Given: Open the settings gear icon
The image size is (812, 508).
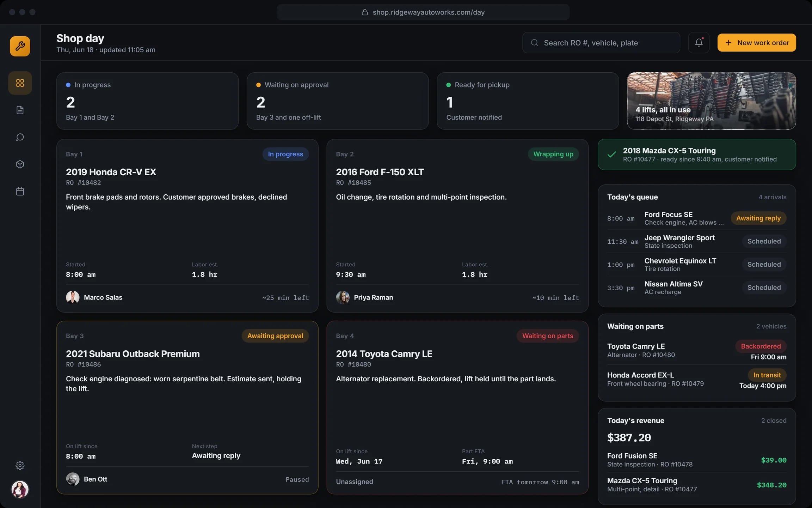Looking at the screenshot, I should click(x=20, y=466).
